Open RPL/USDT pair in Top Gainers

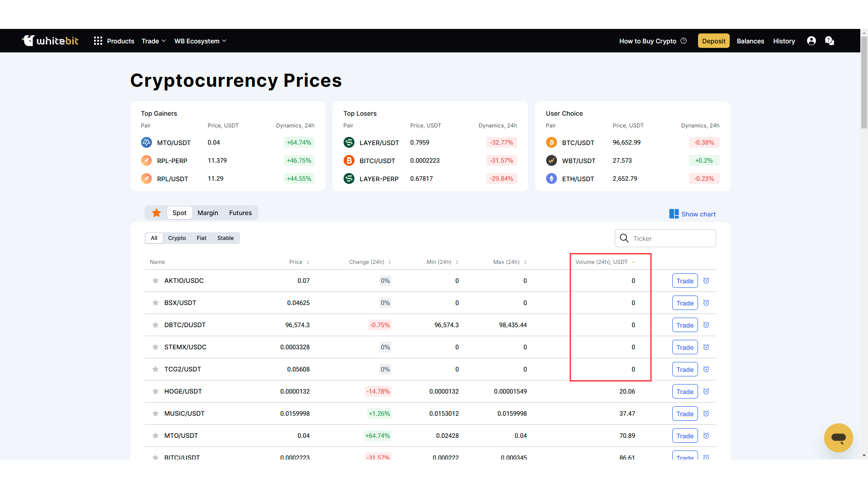(x=173, y=179)
